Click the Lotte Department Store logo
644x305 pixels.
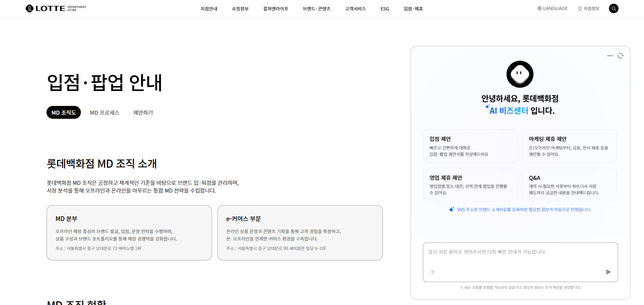click(x=56, y=8)
